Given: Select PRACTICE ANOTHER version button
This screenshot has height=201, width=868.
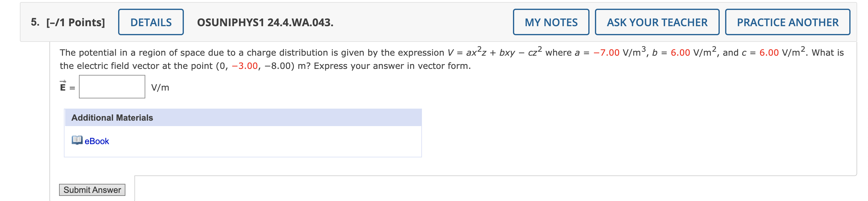Looking at the screenshot, I should tap(788, 22).
